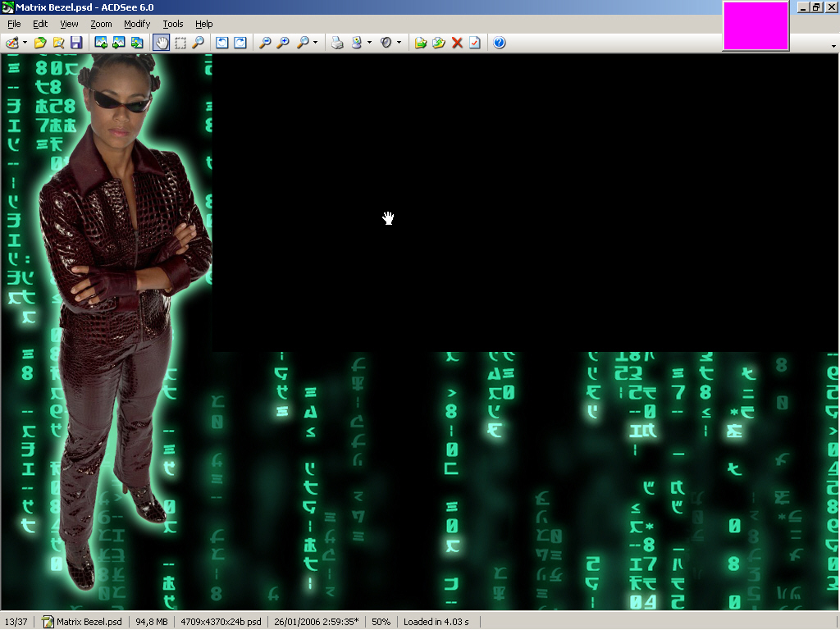Viewport: 840px width, 630px height.
Task: Rotate the image counterclockwise
Action: pos(222,43)
